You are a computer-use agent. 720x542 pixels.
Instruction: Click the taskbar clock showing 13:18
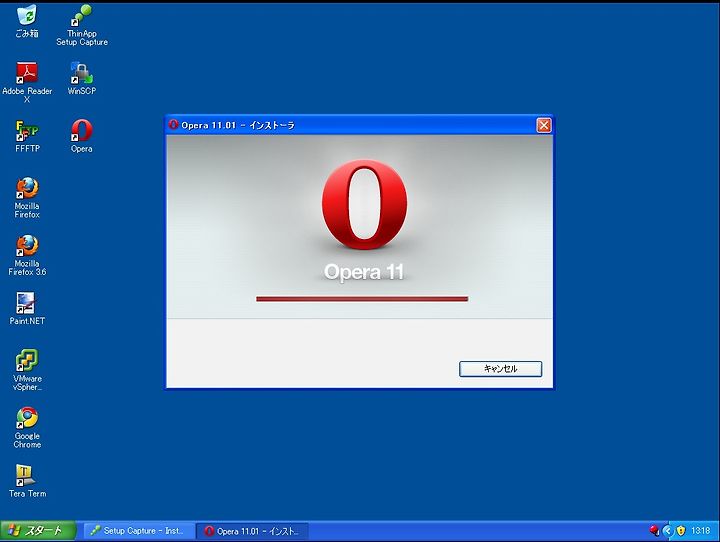point(701,531)
